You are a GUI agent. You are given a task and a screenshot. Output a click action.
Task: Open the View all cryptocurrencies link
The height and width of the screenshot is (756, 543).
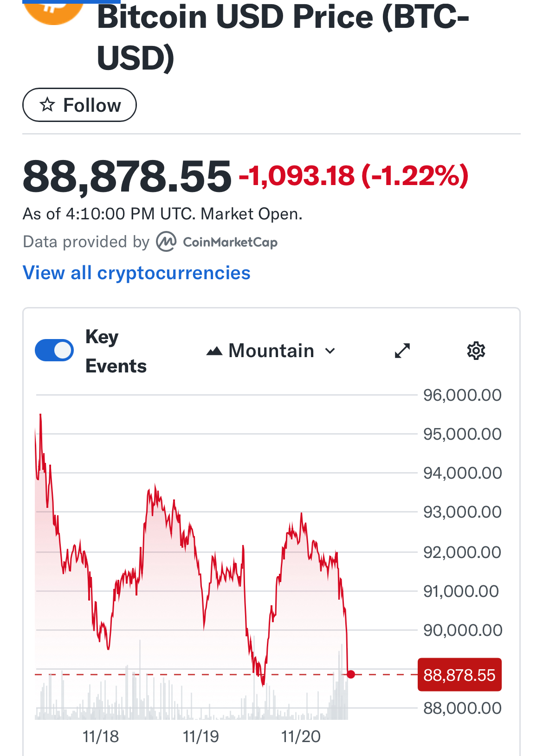point(136,273)
